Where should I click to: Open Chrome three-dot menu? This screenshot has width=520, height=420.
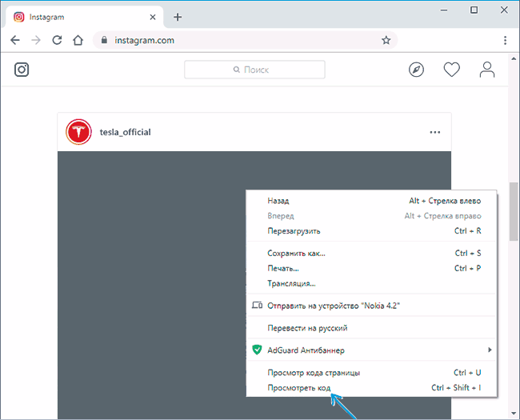click(505, 40)
